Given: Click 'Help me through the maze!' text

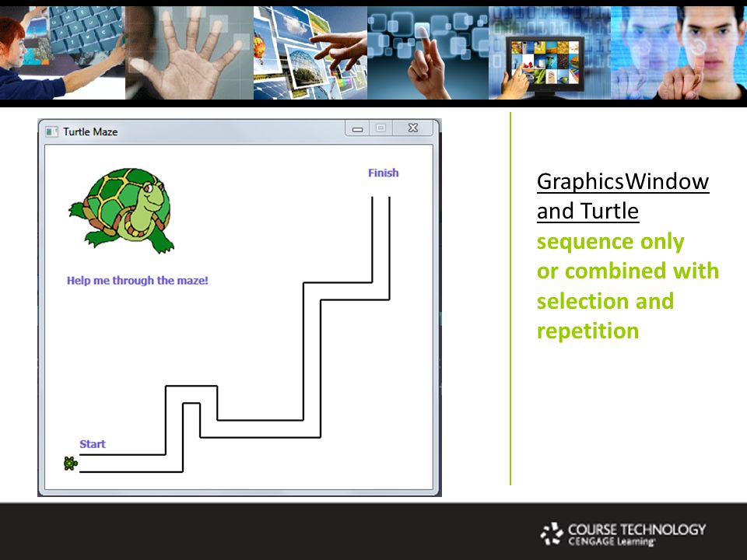Looking at the screenshot, I should 137,281.
